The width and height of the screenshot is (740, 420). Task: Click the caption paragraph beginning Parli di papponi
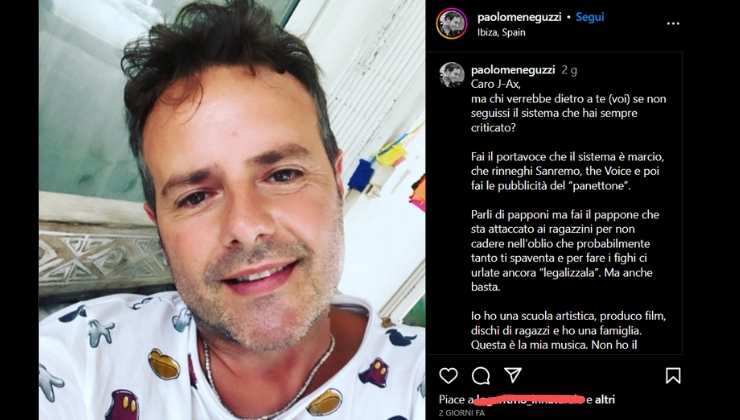tap(563, 251)
